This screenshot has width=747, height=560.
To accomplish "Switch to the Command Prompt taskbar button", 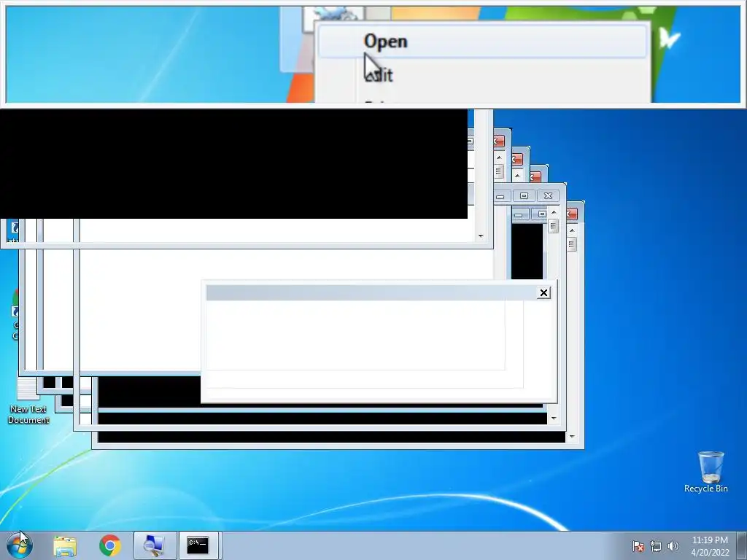I will coord(198,545).
